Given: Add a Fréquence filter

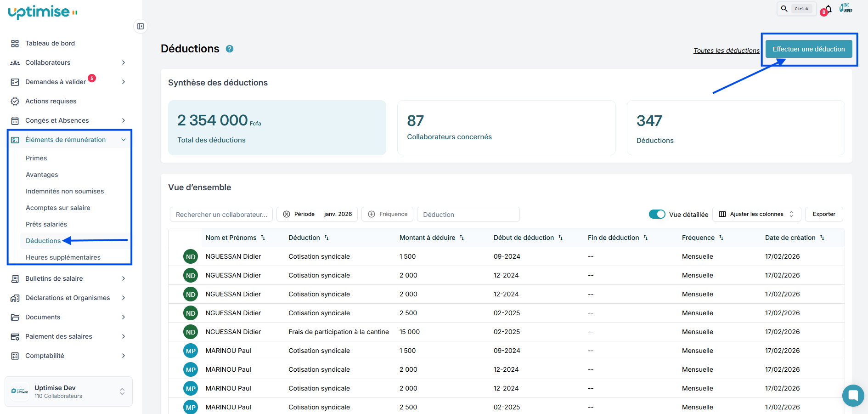Looking at the screenshot, I should tap(388, 214).
